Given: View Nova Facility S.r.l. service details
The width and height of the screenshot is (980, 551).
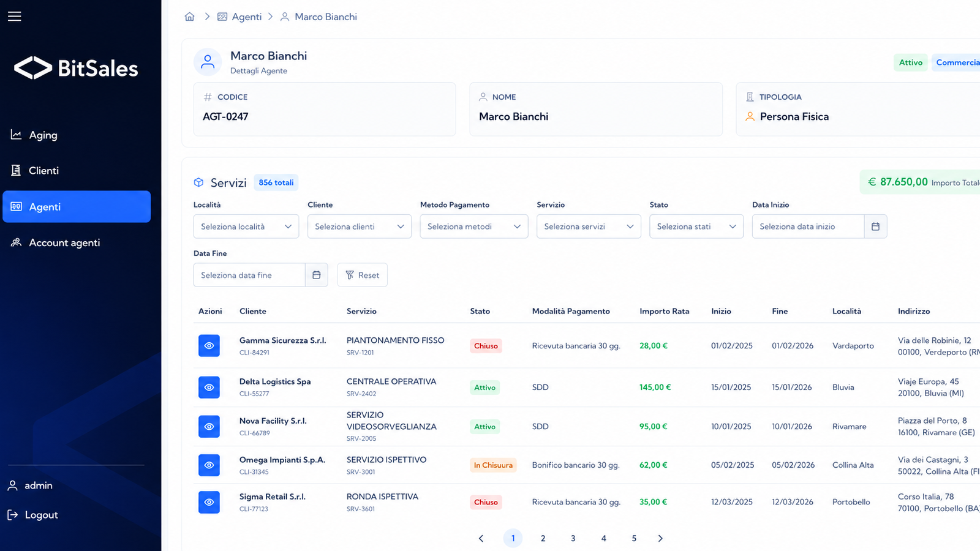Looking at the screenshot, I should tap(209, 427).
